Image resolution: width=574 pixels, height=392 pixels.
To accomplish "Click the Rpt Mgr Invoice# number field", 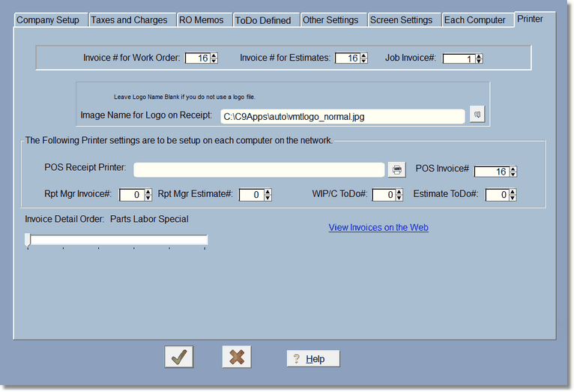I will click(132, 195).
